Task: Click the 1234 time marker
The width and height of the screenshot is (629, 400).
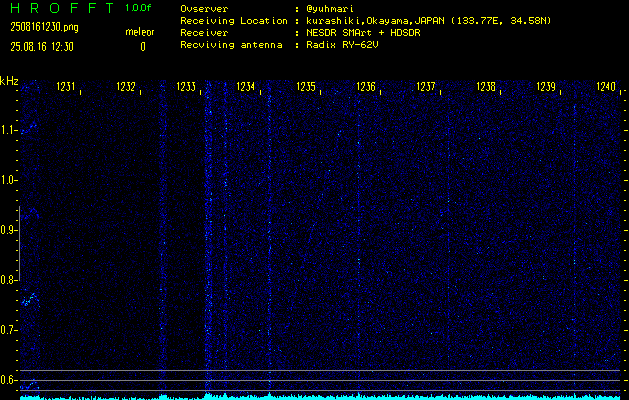Action: 246,86
